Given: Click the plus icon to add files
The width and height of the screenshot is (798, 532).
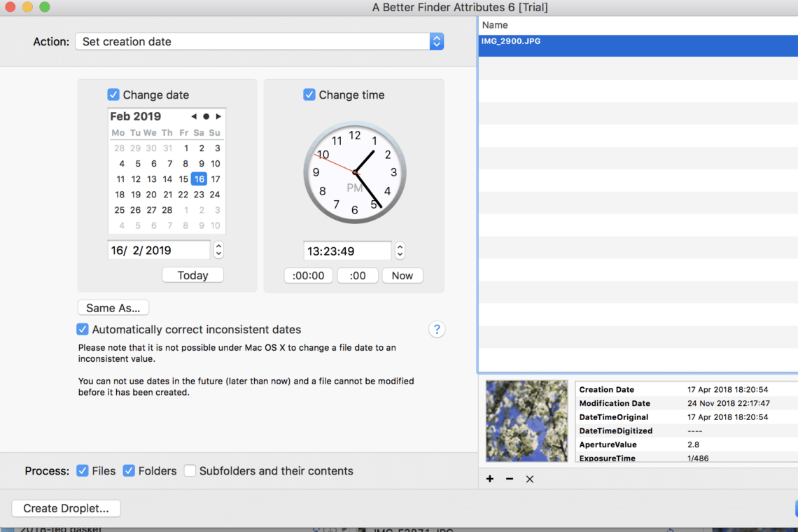Looking at the screenshot, I should pos(489,479).
